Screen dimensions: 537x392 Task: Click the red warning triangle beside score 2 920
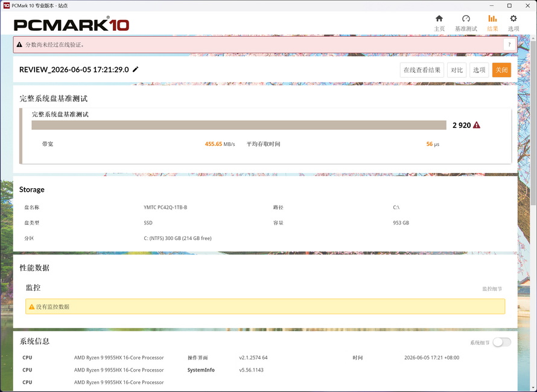tap(477, 125)
